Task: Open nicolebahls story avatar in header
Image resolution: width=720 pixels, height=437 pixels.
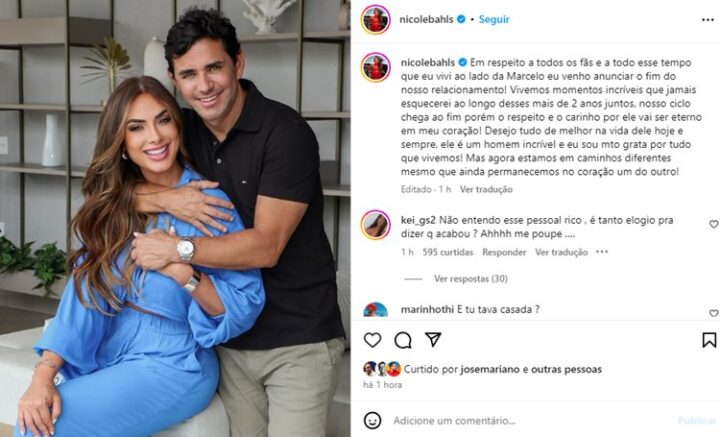Action: tap(376, 20)
